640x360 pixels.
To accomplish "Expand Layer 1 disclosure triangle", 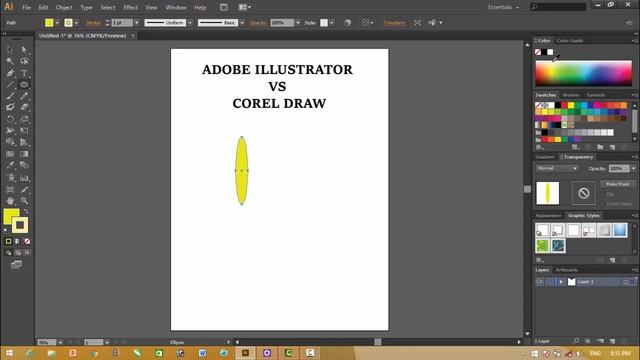I will (x=561, y=282).
